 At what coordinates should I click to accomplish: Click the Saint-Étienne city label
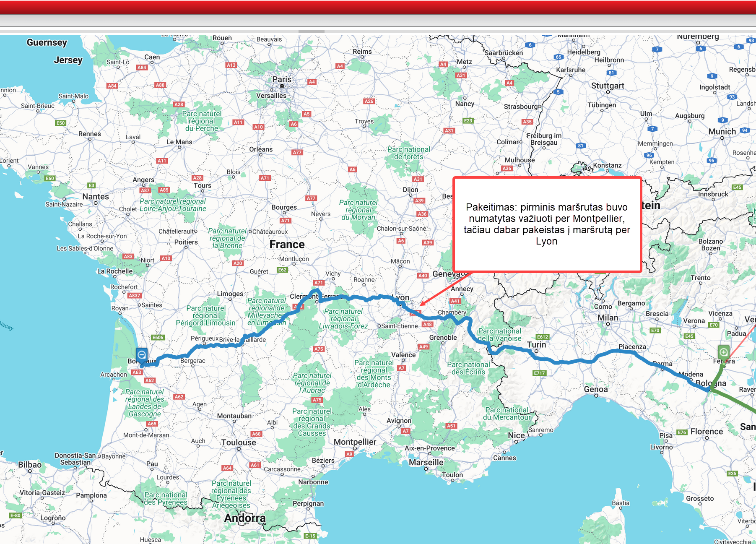tap(400, 326)
